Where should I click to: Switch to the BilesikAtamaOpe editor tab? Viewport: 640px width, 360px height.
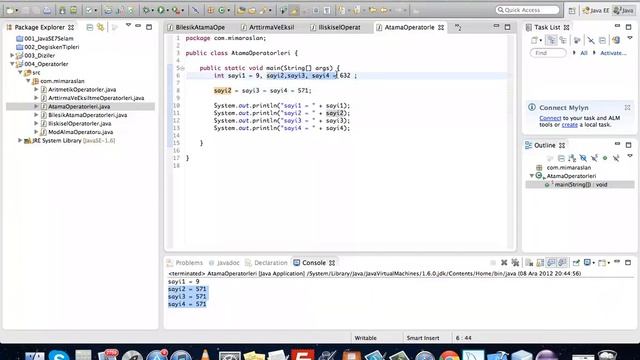click(x=200, y=27)
